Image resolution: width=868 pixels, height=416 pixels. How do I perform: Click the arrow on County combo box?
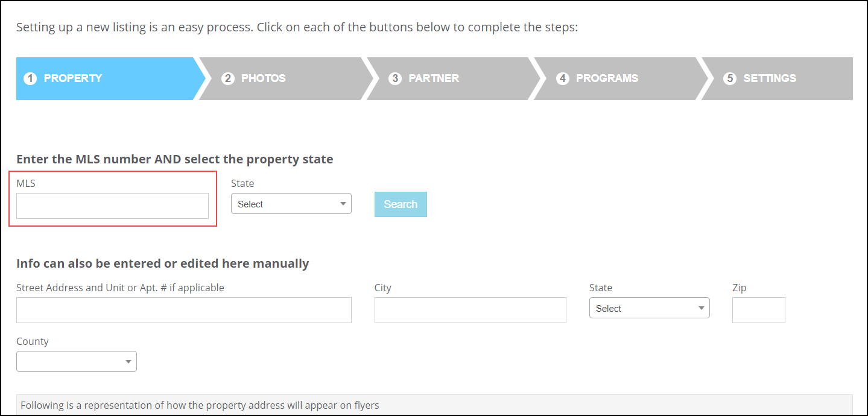pos(128,362)
